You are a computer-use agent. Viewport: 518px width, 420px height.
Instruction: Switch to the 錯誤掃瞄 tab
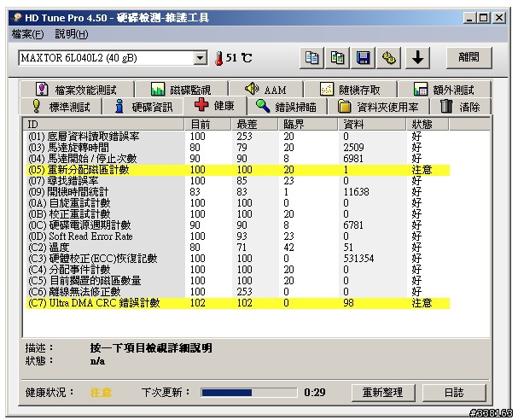tap(287, 107)
